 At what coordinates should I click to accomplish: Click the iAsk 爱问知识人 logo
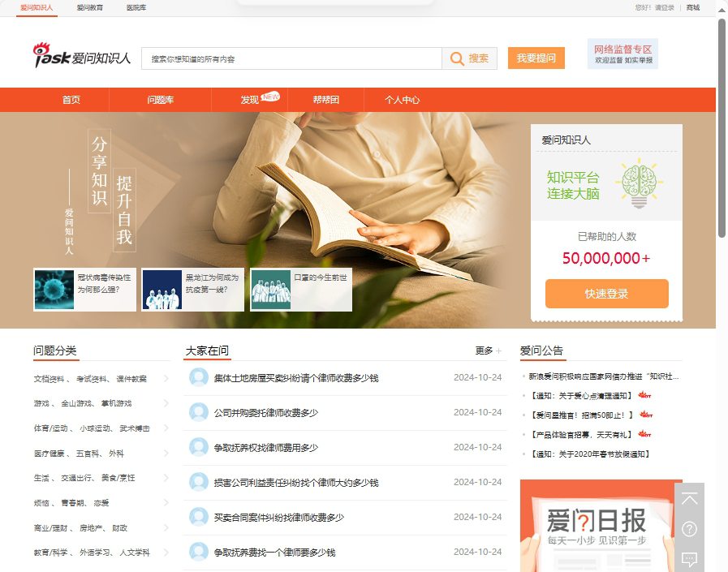[x=81, y=57]
